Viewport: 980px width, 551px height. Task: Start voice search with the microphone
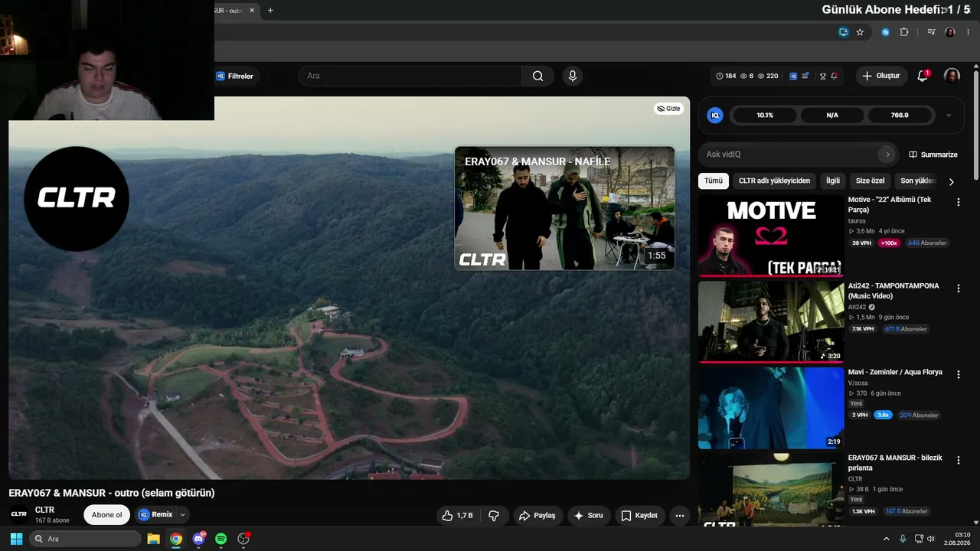(x=572, y=76)
